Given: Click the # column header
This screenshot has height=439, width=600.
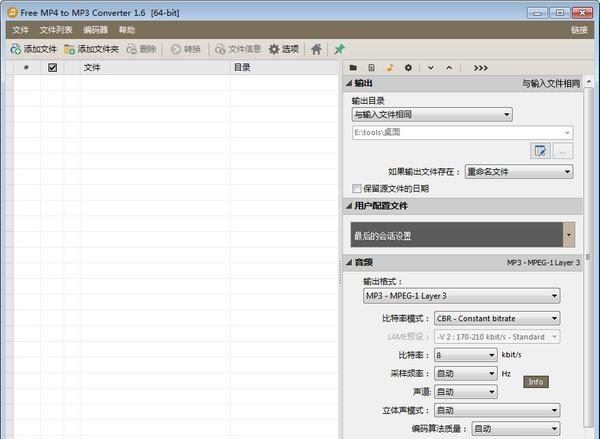Looking at the screenshot, I should pos(26,68).
